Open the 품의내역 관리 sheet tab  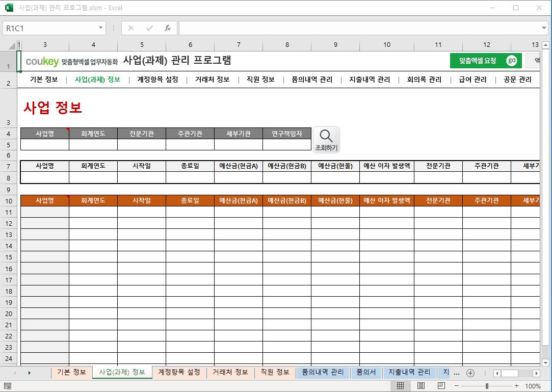point(323,372)
